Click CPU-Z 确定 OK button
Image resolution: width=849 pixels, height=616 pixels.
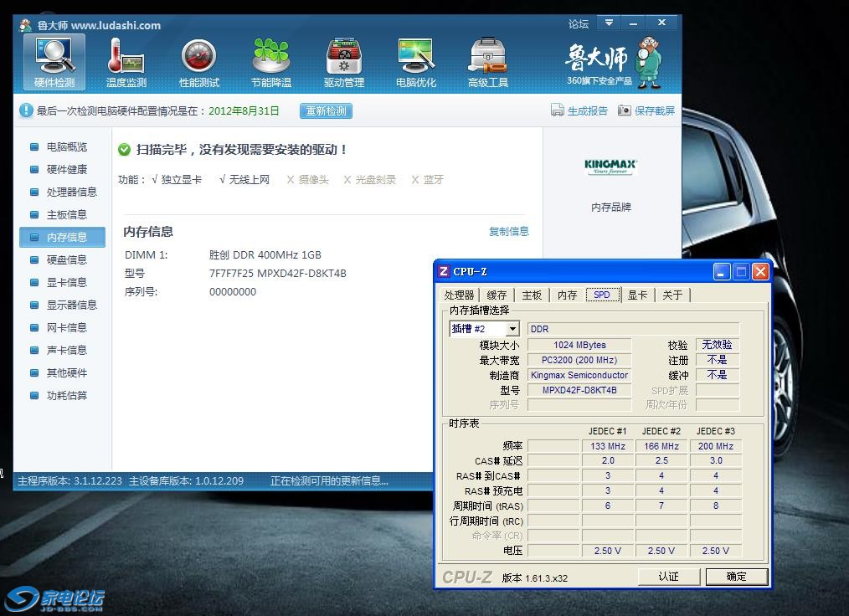[736, 577]
